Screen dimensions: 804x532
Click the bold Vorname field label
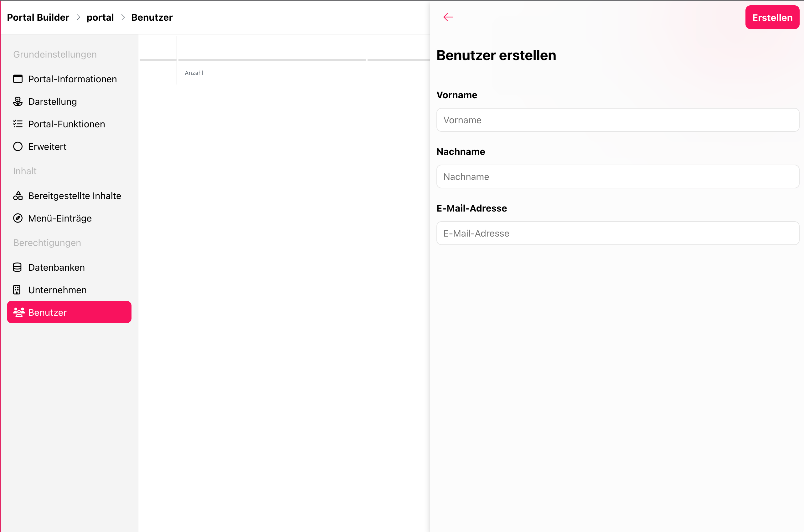tap(456, 95)
